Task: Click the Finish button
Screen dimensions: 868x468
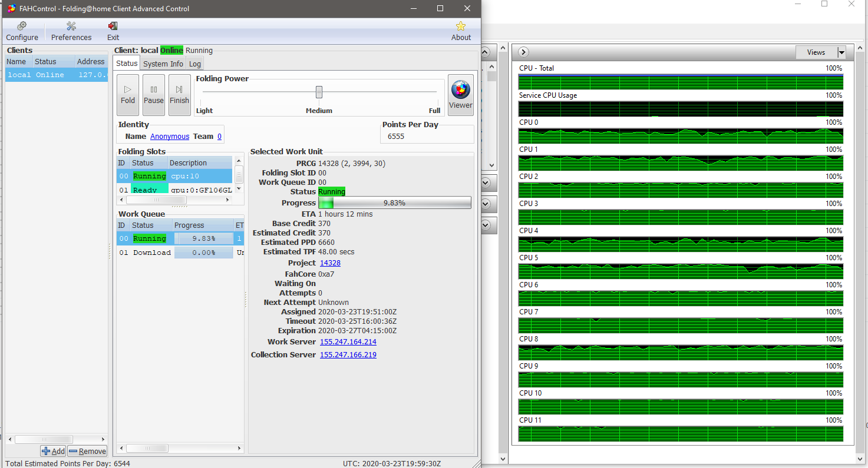Action: [180, 95]
